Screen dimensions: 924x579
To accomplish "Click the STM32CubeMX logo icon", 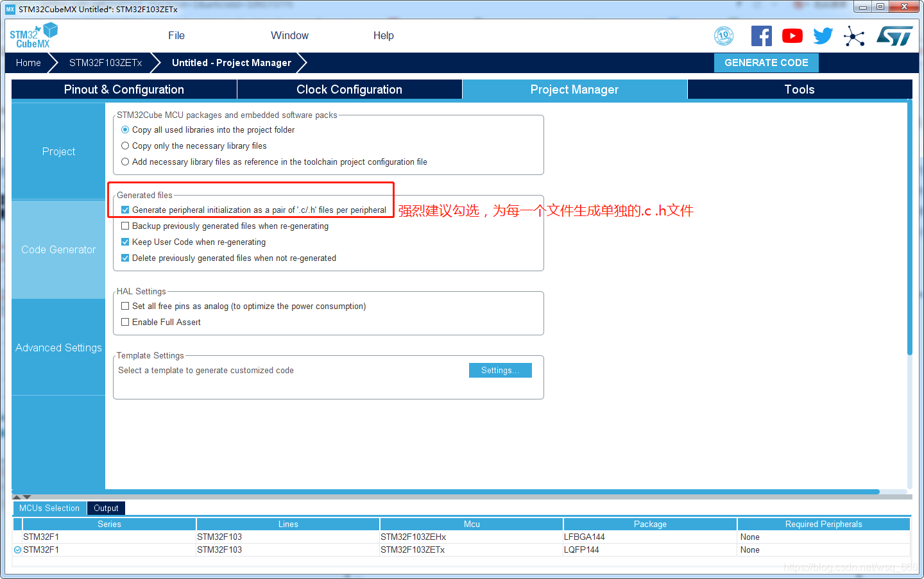I will click(33, 35).
